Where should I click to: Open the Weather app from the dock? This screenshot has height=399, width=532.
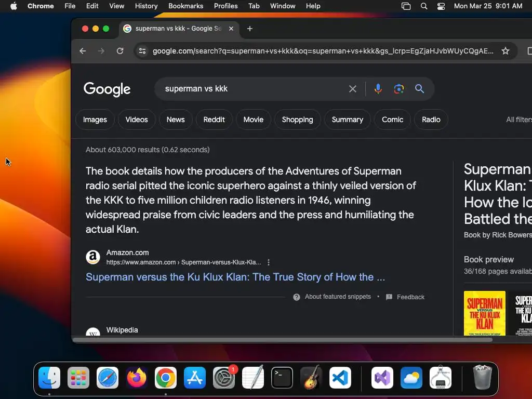point(411,378)
